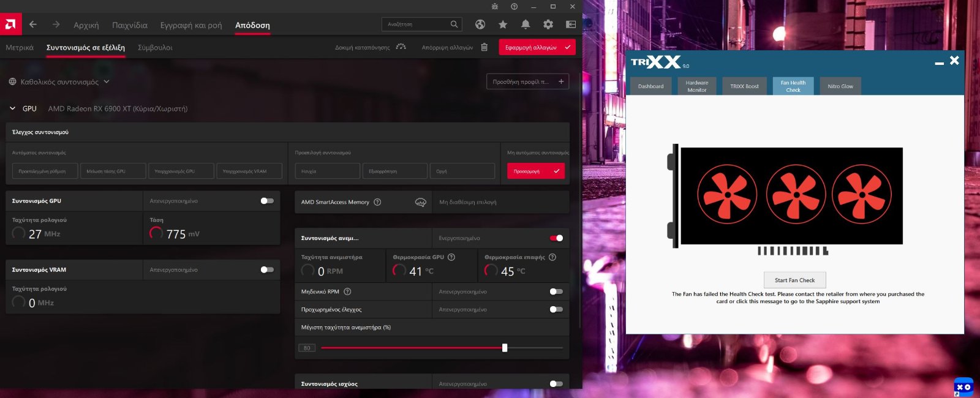Switch to the Μετρικά sub-tab
980x398 pixels.
(x=20, y=47)
